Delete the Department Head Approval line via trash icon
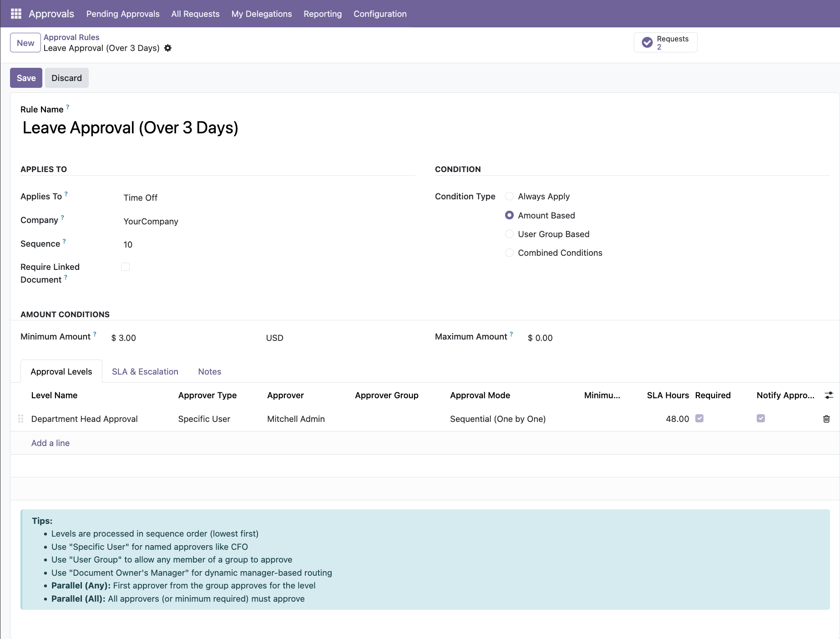The image size is (840, 639). point(826,419)
